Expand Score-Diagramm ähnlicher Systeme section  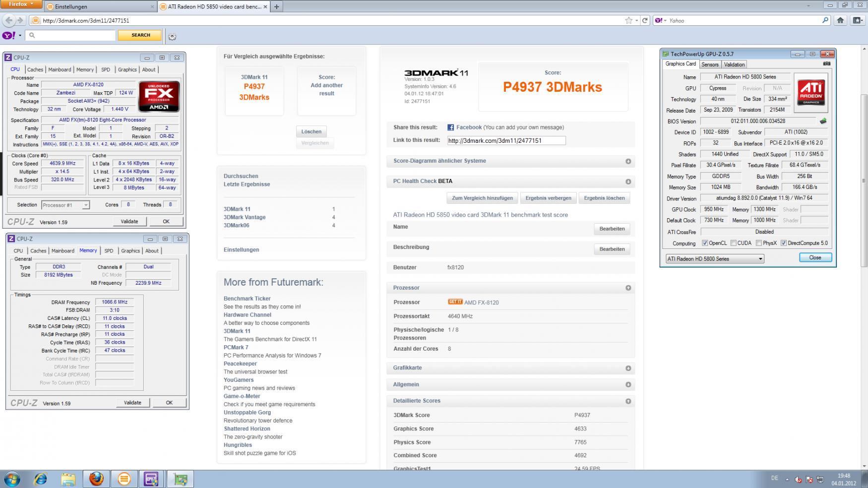(x=628, y=161)
